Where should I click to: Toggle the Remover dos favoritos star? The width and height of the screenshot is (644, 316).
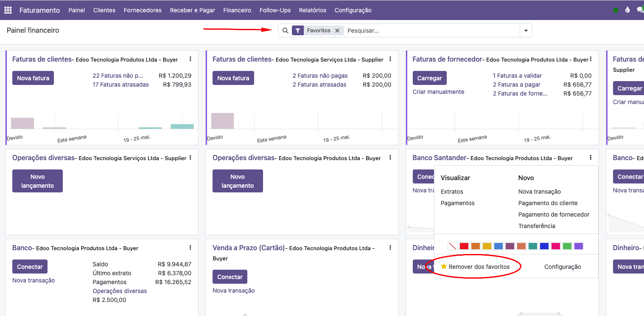click(x=444, y=266)
